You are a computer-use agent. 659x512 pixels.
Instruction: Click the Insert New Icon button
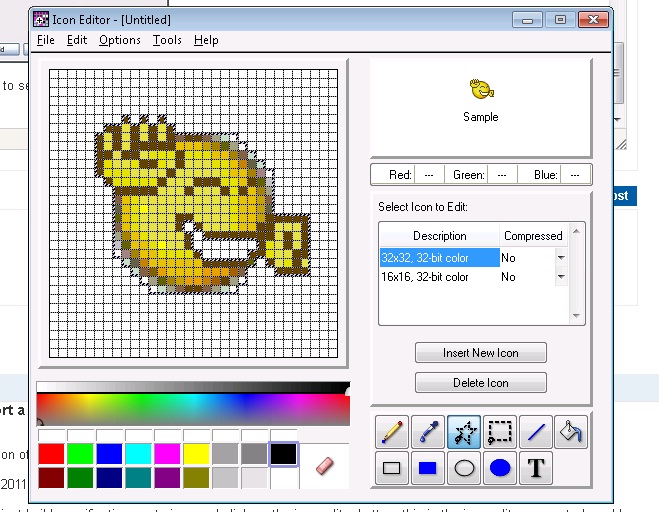pyautogui.click(x=481, y=353)
